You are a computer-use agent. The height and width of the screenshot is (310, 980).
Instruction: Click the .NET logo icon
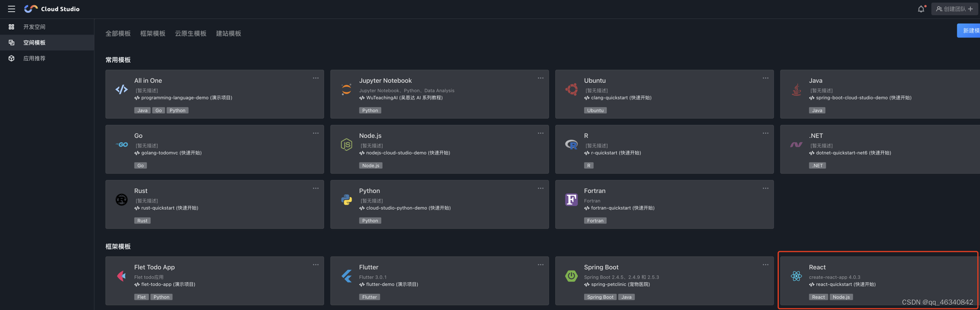[x=796, y=145]
